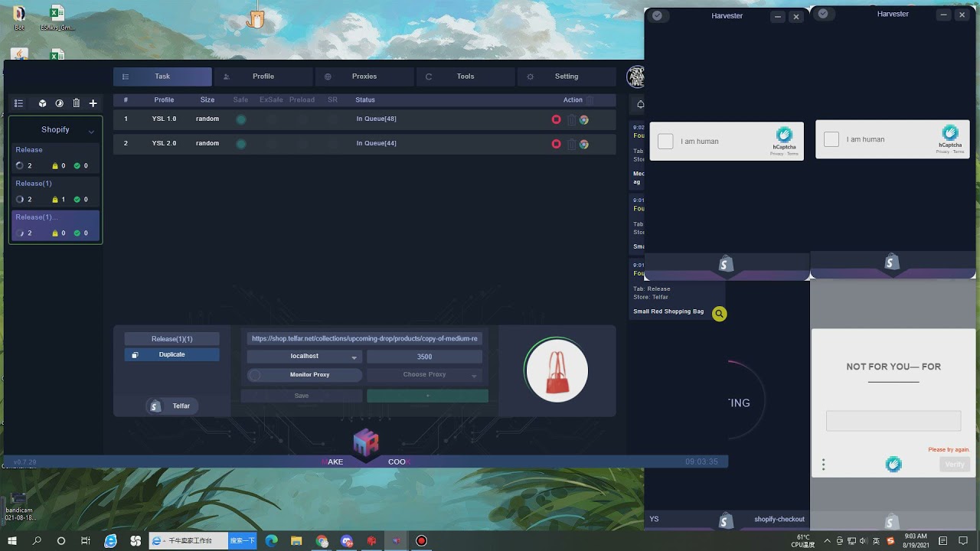Toggle Preload for task YSL 1.0
This screenshot has width=980, height=551.
[x=302, y=119]
